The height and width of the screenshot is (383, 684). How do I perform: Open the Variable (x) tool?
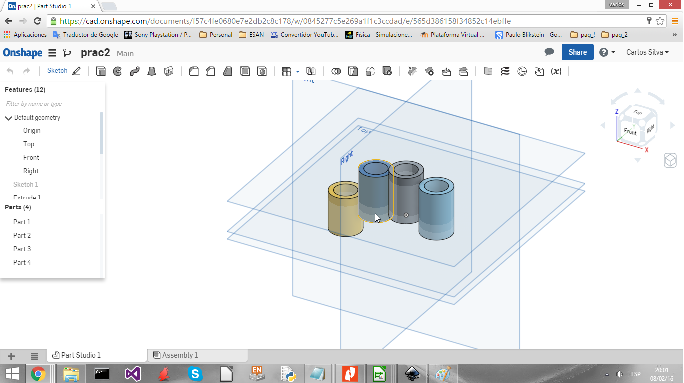click(x=556, y=71)
